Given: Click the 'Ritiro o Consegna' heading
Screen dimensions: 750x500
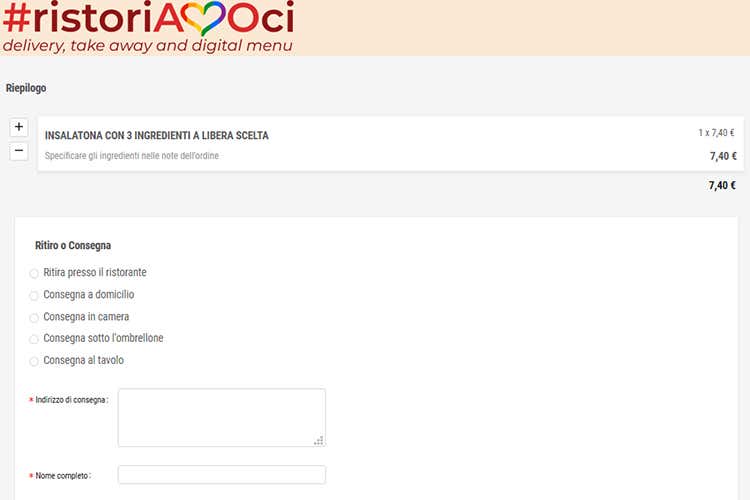Looking at the screenshot, I should click(73, 245).
